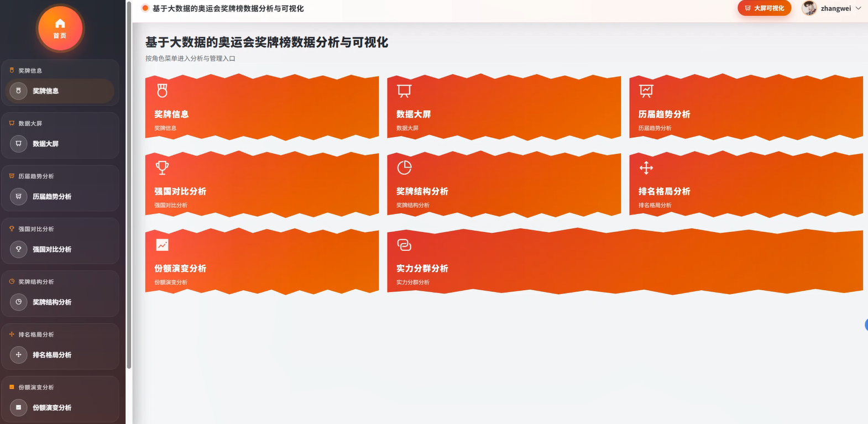868x424 pixels.
Task: Select the line chart icon on 份额演变分析 card
Action: pyautogui.click(x=162, y=245)
